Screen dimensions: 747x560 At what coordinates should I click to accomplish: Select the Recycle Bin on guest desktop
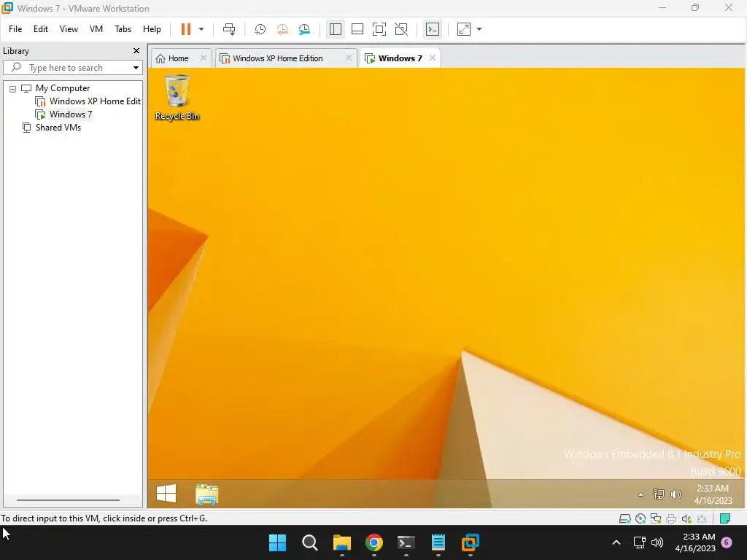click(177, 98)
